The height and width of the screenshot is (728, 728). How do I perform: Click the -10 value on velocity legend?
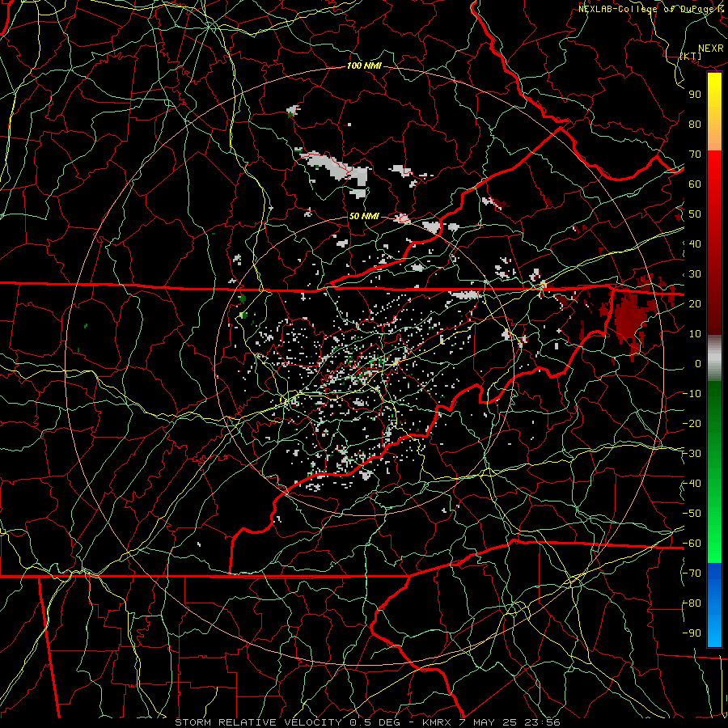692,394
